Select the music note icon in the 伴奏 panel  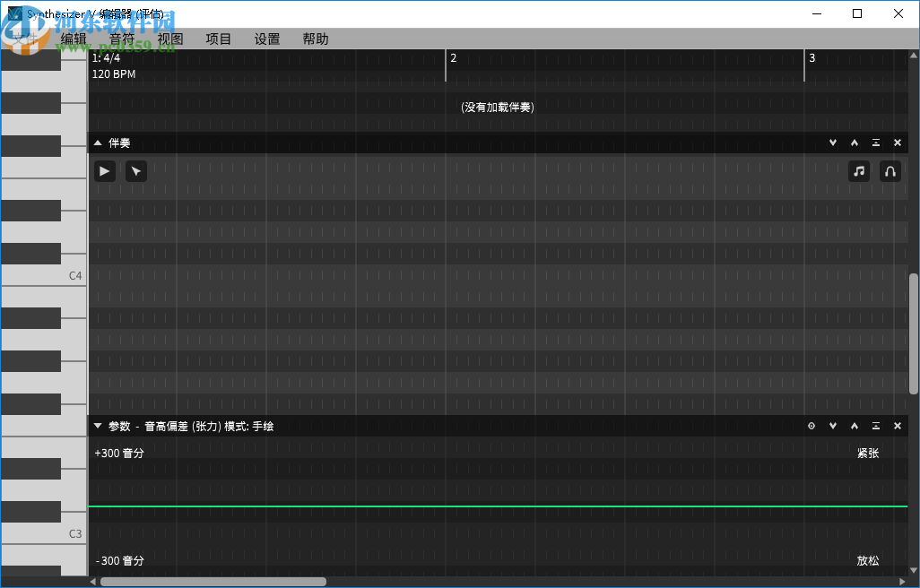858,170
